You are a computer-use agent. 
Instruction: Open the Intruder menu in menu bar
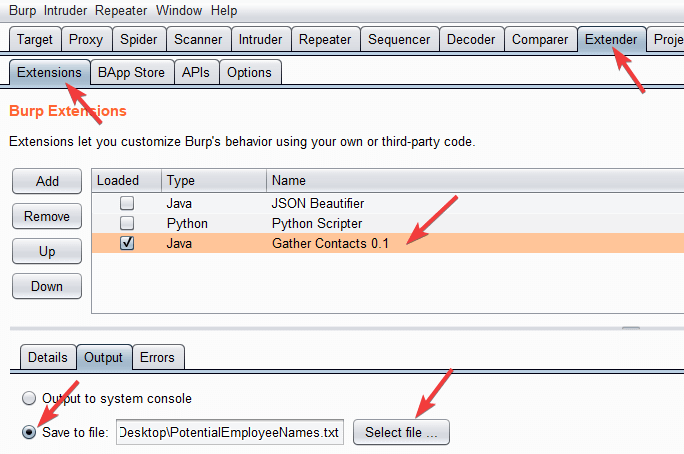(x=65, y=11)
